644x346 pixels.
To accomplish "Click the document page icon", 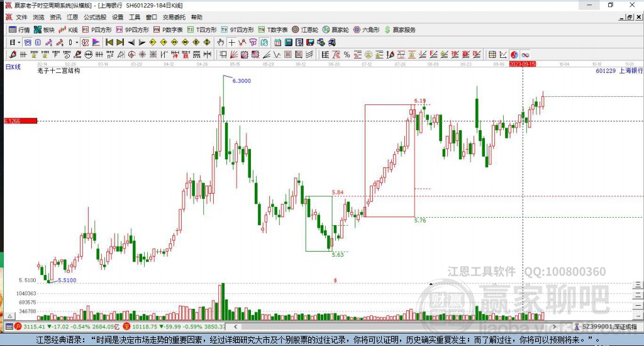I will pos(38,42).
